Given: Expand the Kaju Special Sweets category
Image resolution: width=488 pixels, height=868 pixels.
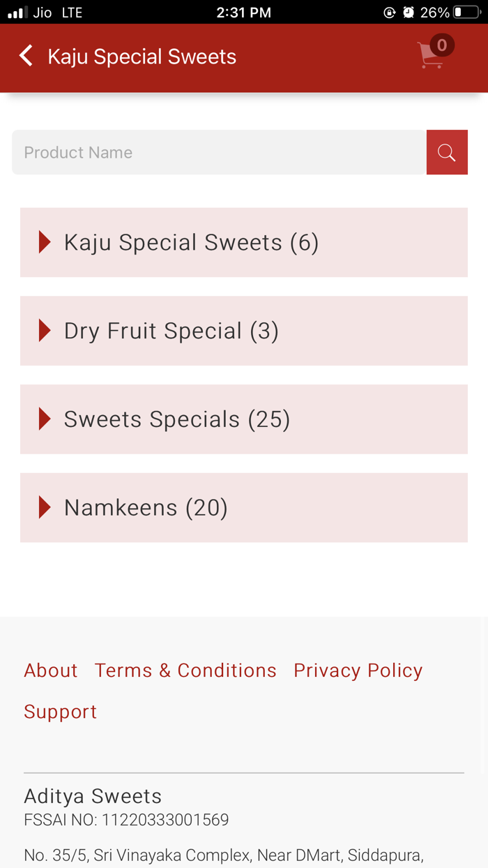Looking at the screenshot, I should tap(190, 242).
